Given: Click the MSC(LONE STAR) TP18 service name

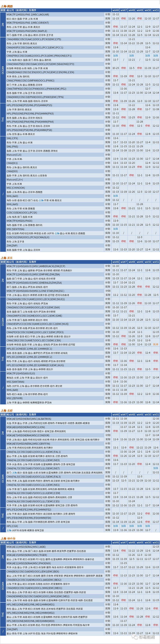Looking at the screenshot, I should (35, 291).
